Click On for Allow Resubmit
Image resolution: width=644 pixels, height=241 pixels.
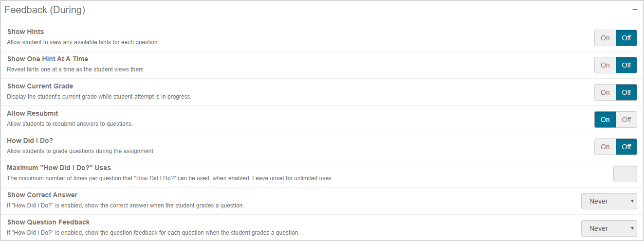[605, 120]
